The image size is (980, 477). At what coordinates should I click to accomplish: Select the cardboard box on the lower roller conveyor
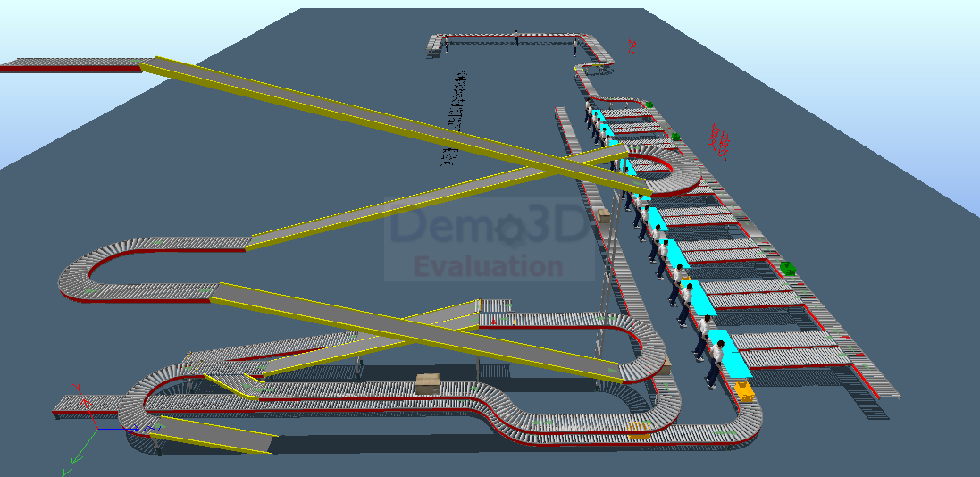428,384
